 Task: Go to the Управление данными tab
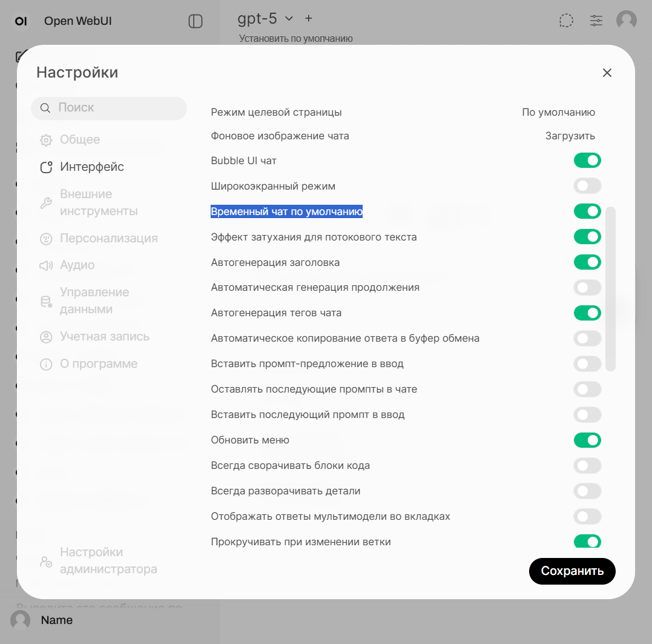(x=84, y=300)
